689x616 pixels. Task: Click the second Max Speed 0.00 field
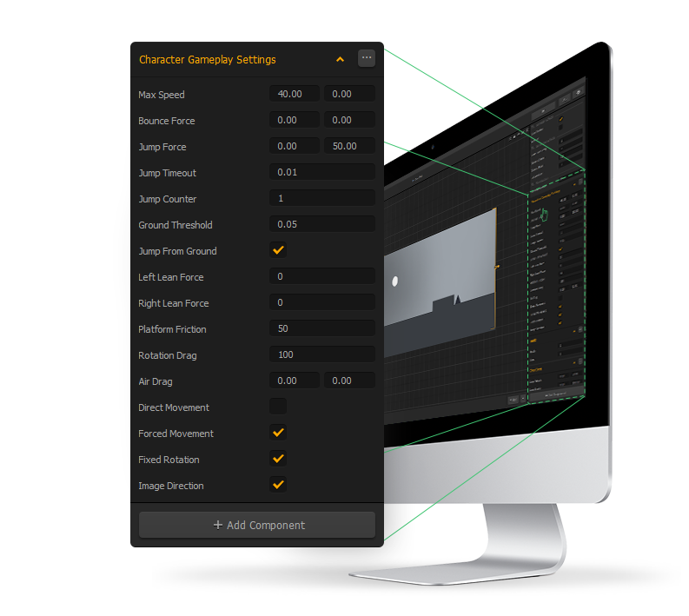tap(350, 94)
